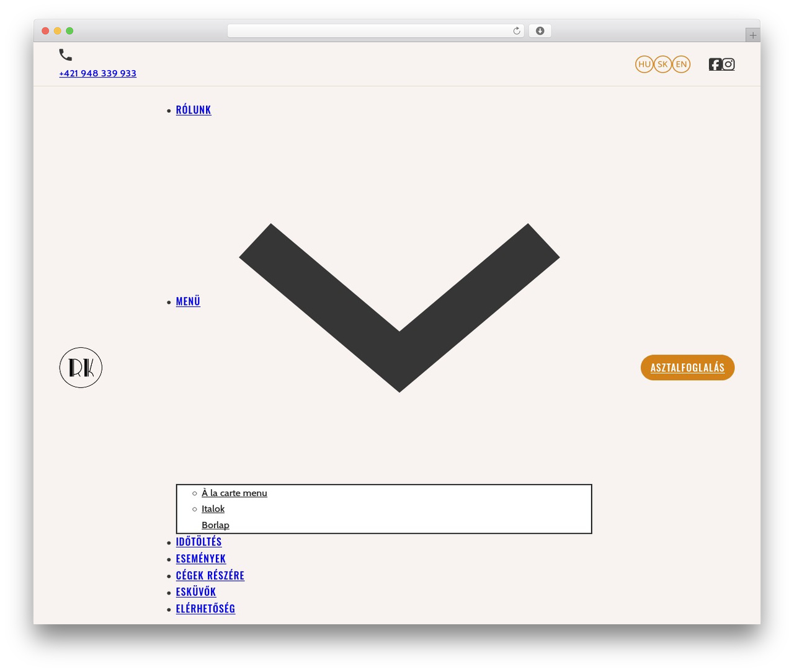
Task: Expand the Menü submenu chevron
Action: tap(399, 307)
